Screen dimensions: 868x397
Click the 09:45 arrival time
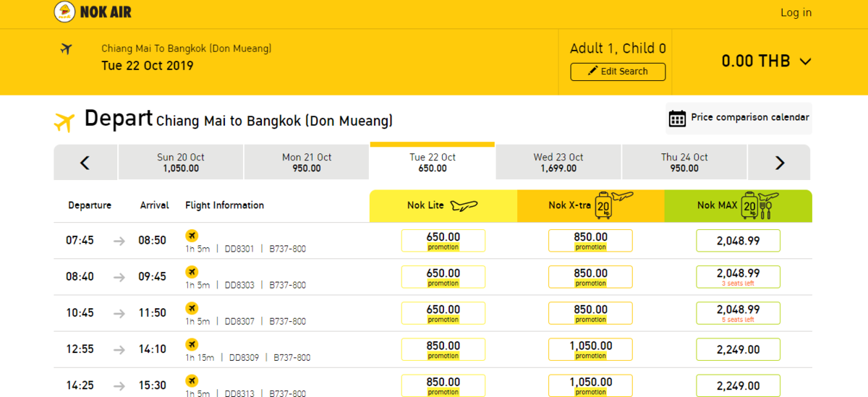coord(153,277)
